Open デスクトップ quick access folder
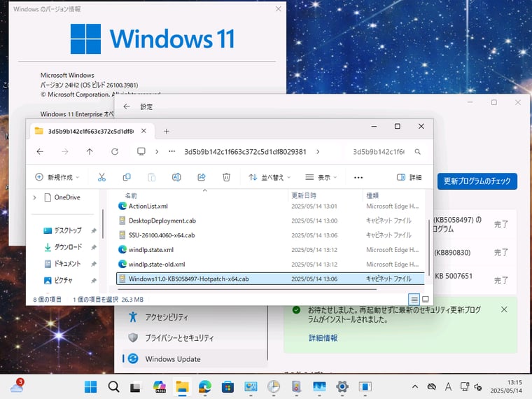 67,230
